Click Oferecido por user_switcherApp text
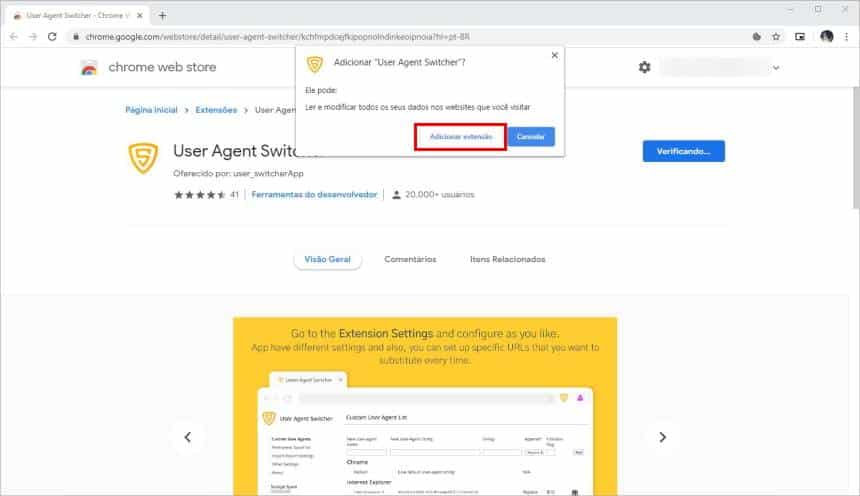 click(238, 173)
